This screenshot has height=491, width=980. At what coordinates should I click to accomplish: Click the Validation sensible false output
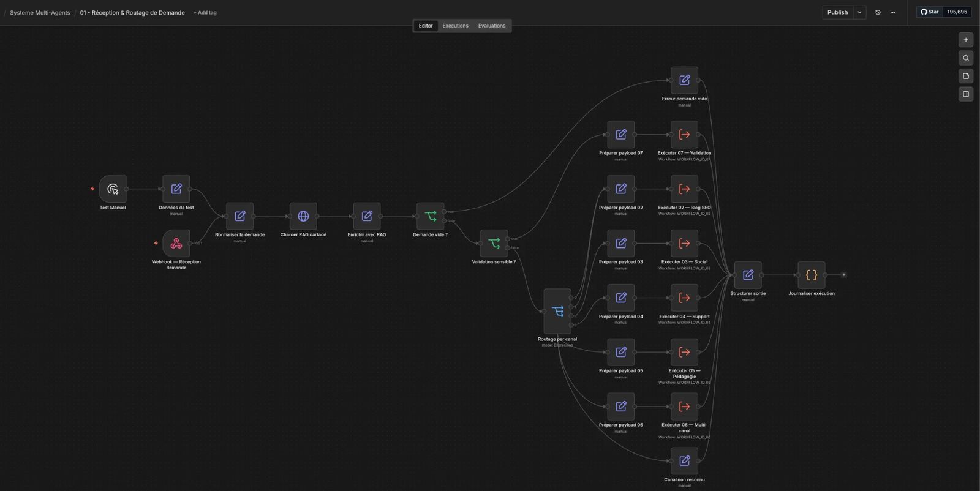pyautogui.click(x=508, y=248)
